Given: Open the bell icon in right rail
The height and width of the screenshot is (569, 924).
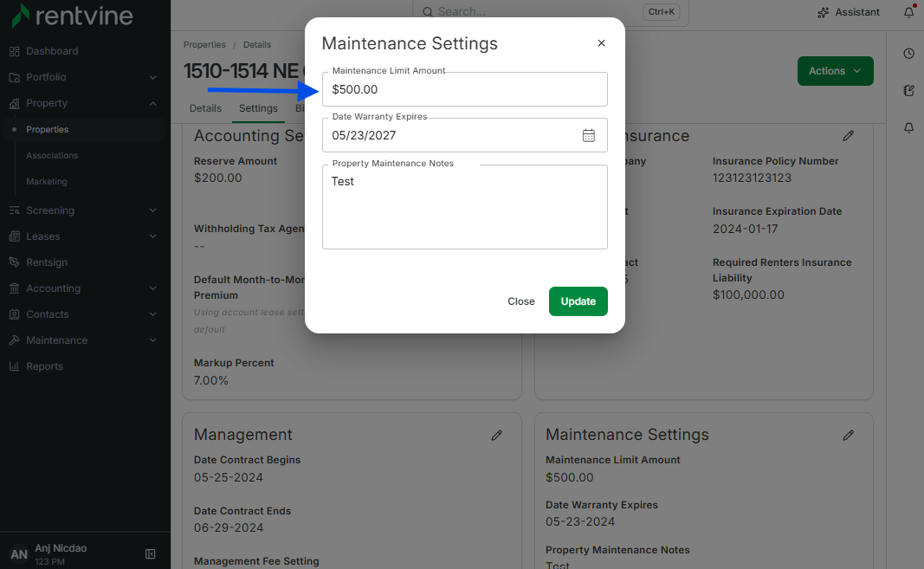Looking at the screenshot, I should click(908, 128).
